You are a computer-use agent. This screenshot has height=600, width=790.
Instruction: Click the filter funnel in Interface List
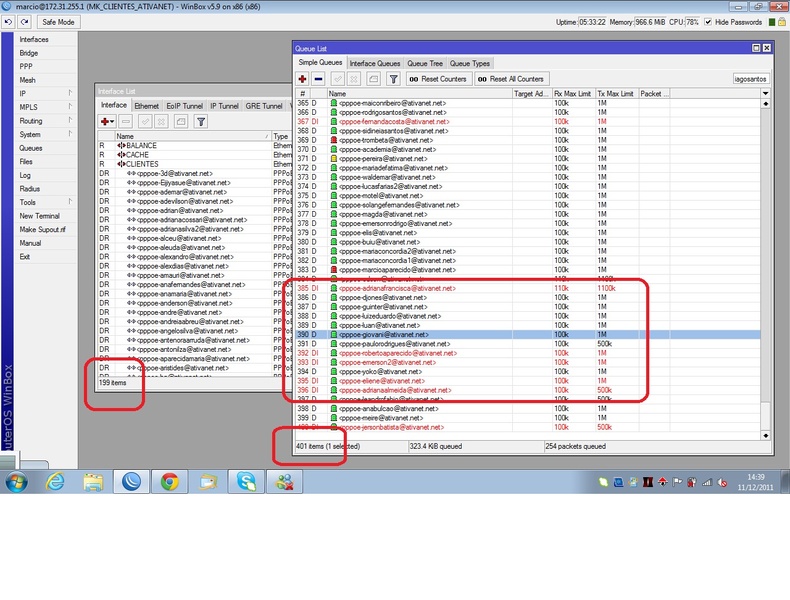click(201, 121)
